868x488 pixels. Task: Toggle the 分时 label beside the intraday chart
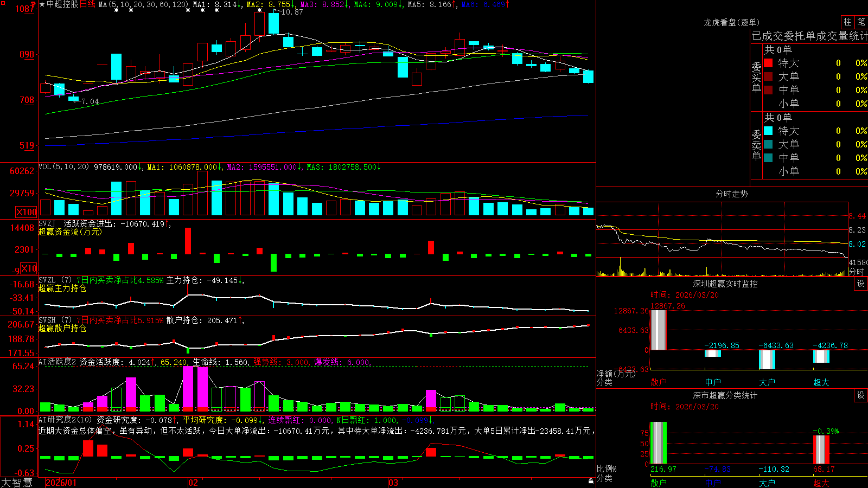[x=857, y=272]
